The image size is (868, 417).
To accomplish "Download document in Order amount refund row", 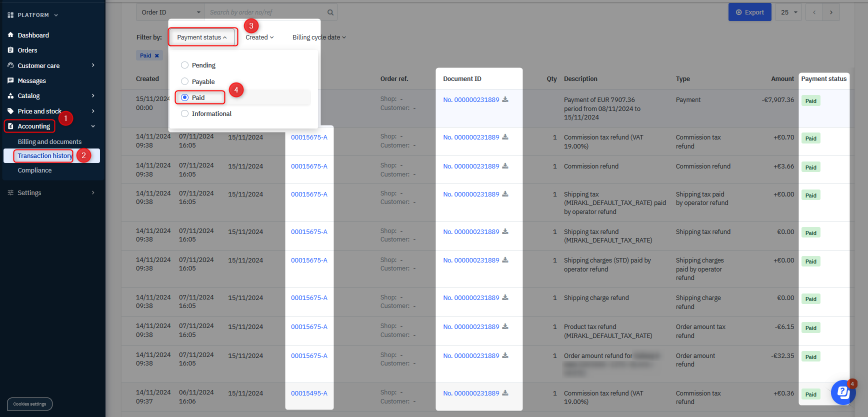I will point(505,355).
